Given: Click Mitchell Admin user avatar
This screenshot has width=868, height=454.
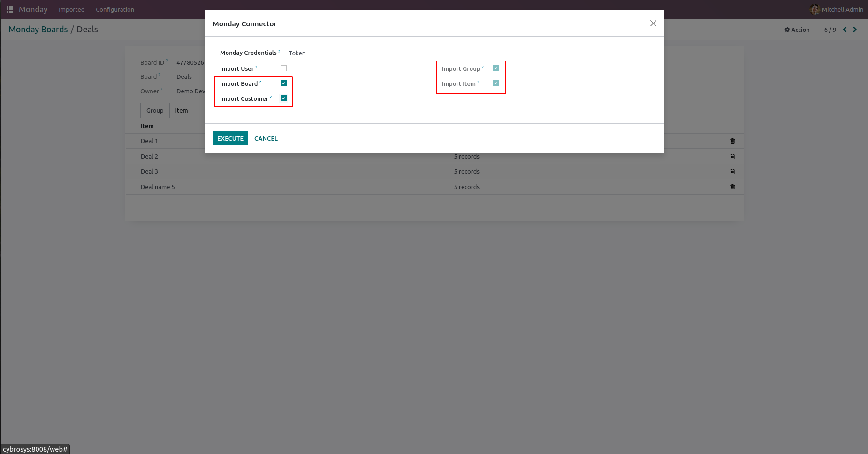Looking at the screenshot, I should (815, 9).
